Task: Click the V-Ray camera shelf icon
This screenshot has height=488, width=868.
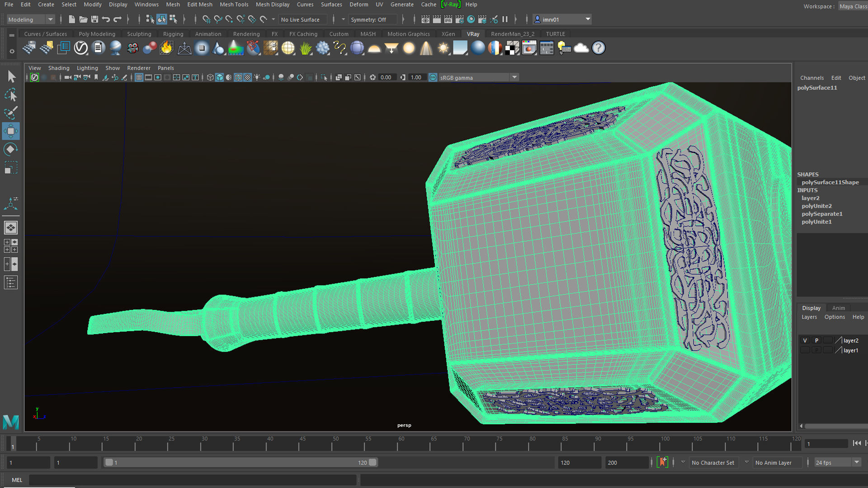Action: click(132, 48)
